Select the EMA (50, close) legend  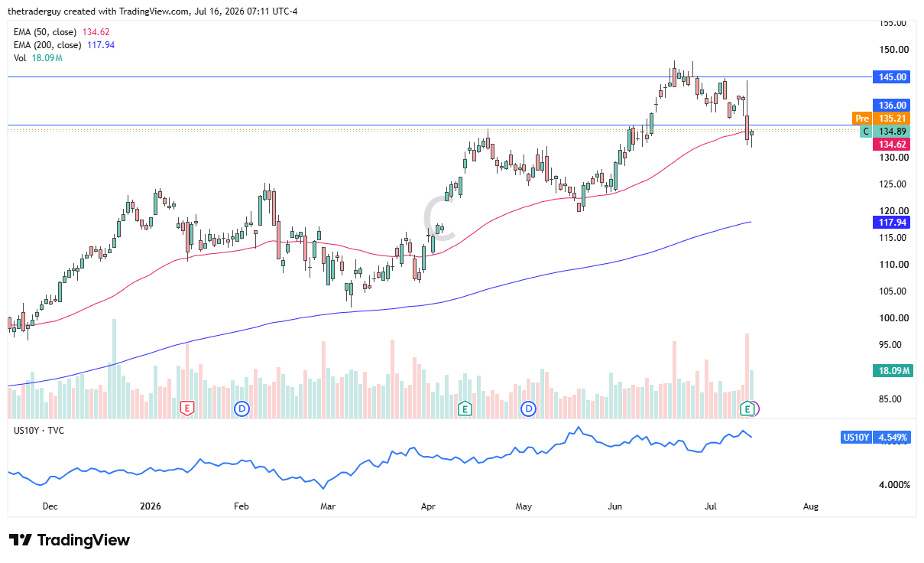click(62, 32)
